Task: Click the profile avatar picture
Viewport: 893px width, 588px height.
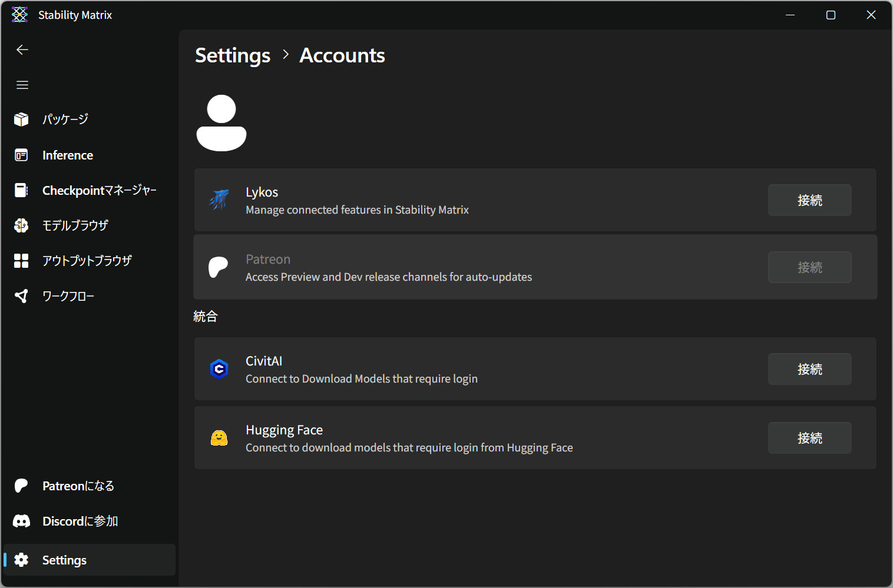Action: (221, 123)
